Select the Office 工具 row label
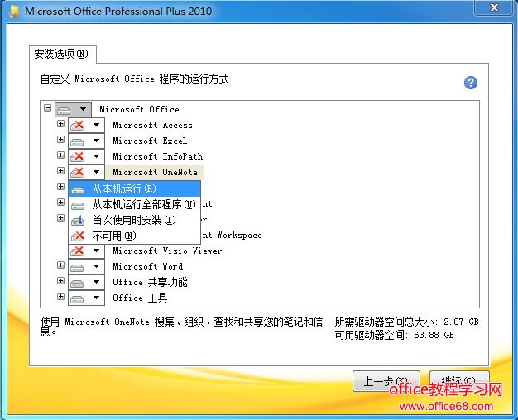The width and height of the screenshot is (518, 420). click(x=140, y=298)
